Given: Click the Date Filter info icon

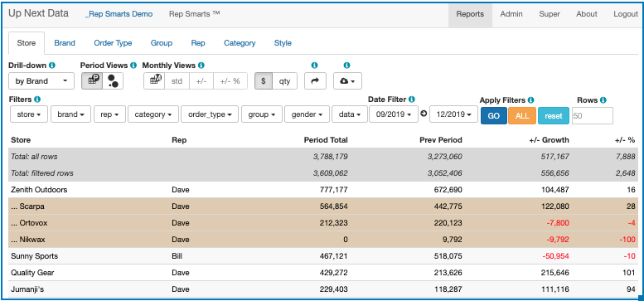Looking at the screenshot, I should [412, 100].
